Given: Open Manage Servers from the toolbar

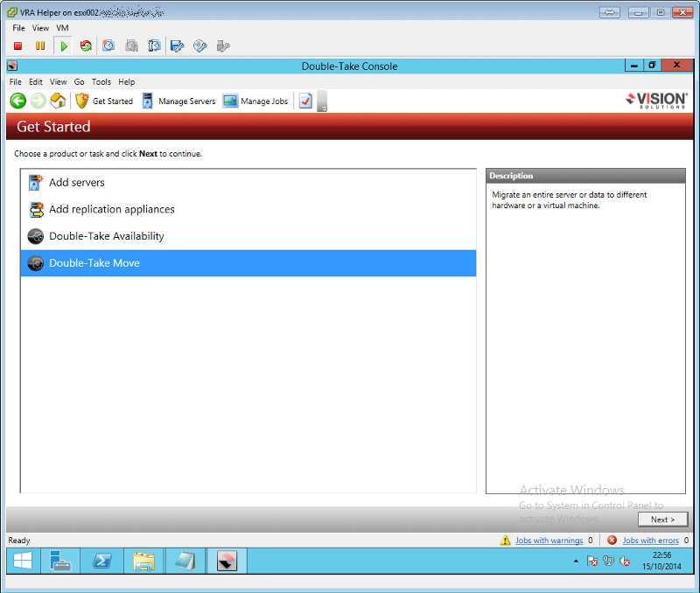Looking at the screenshot, I should (x=178, y=101).
